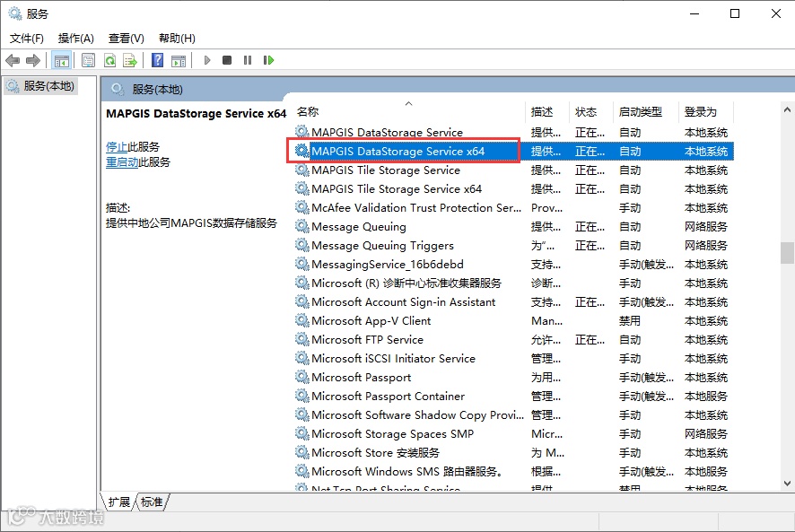Click gear icon beside Microsoft FTP Service
The width and height of the screenshot is (795, 532).
[302, 339]
